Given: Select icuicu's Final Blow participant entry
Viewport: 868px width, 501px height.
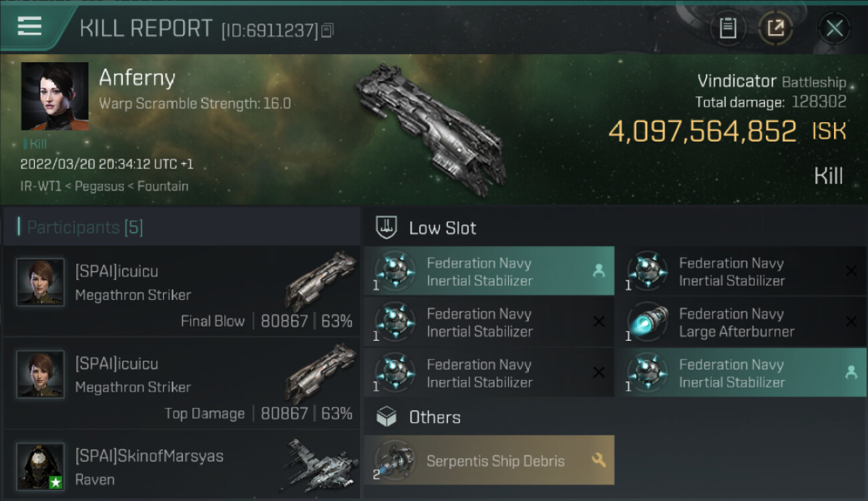Looking at the screenshot, I should [182, 291].
